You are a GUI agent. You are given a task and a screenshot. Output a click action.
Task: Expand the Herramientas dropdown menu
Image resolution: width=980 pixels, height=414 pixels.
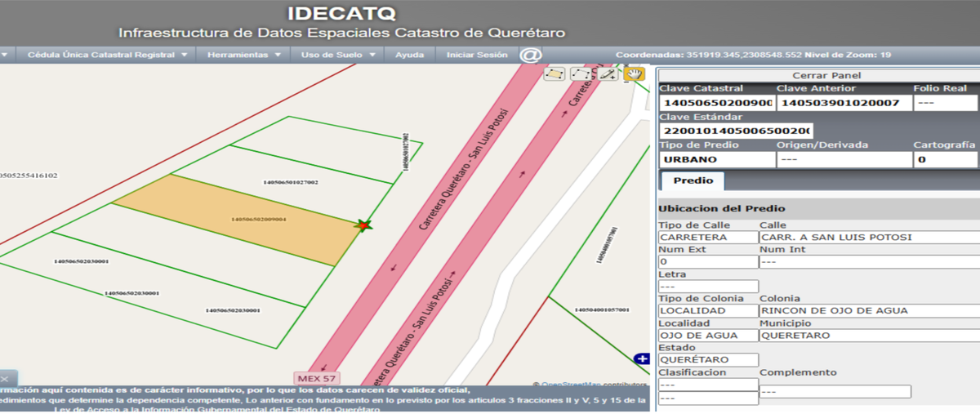coord(244,55)
